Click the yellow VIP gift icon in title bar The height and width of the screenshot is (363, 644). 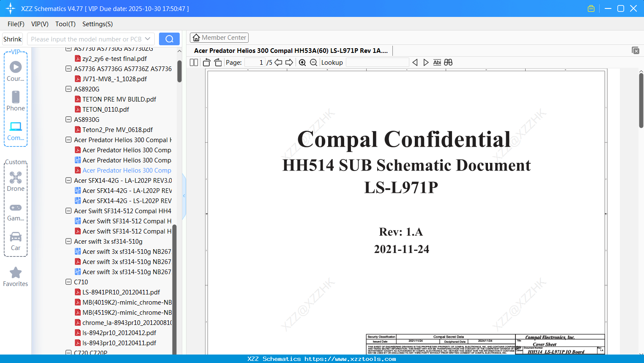(591, 8)
